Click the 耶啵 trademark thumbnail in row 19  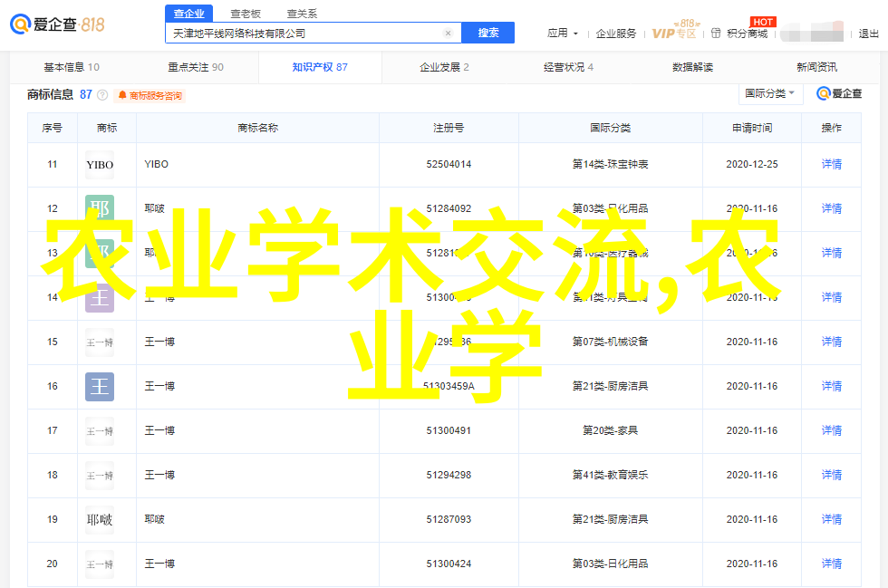point(100,520)
